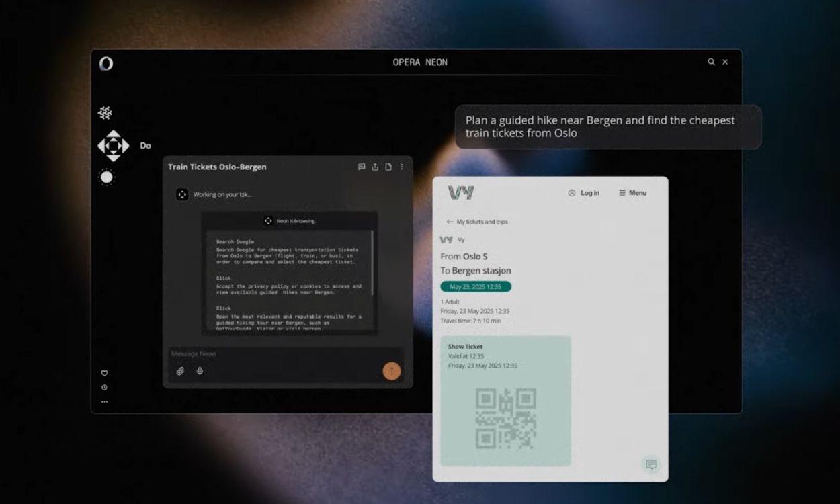Select the glowing circle Make mode icon
The width and height of the screenshot is (840, 504).
(106, 177)
